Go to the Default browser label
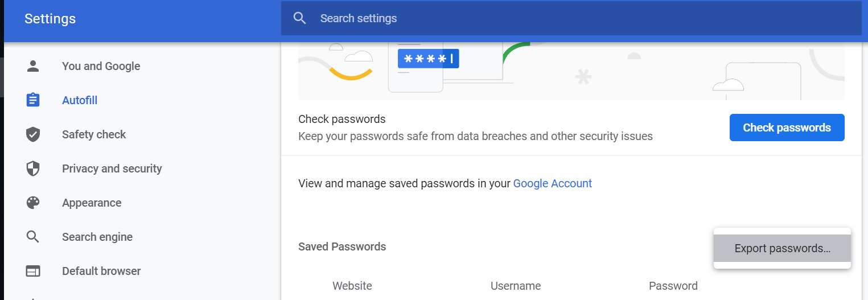 [x=101, y=271]
